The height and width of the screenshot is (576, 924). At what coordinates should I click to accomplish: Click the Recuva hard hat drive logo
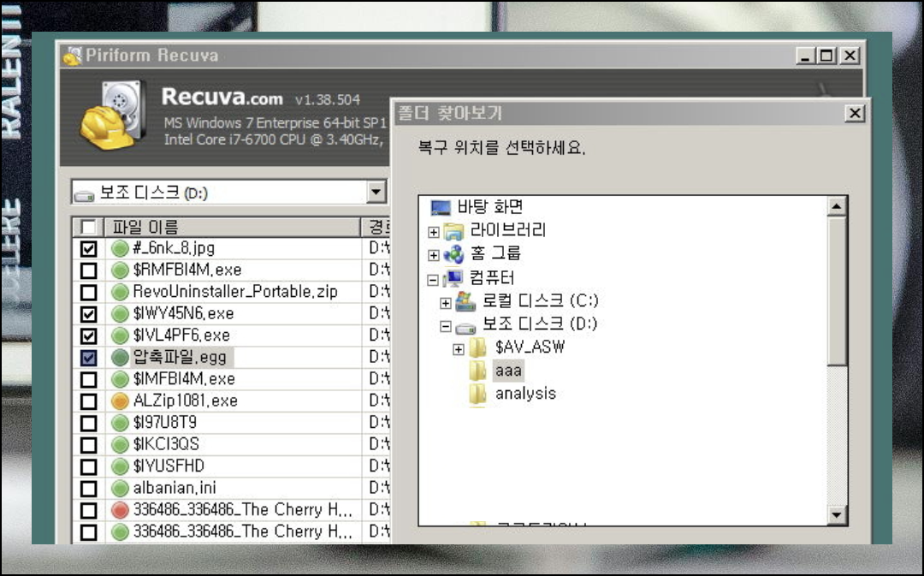tap(113, 115)
